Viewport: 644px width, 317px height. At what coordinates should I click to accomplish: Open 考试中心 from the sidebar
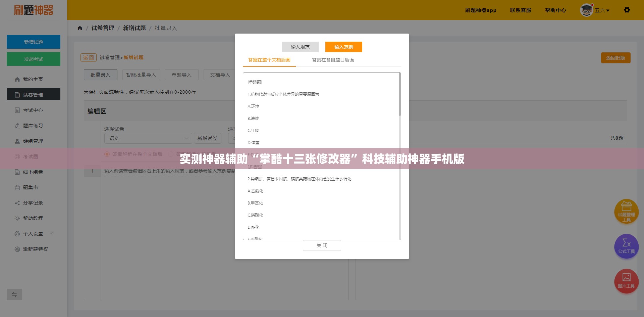coord(34,110)
